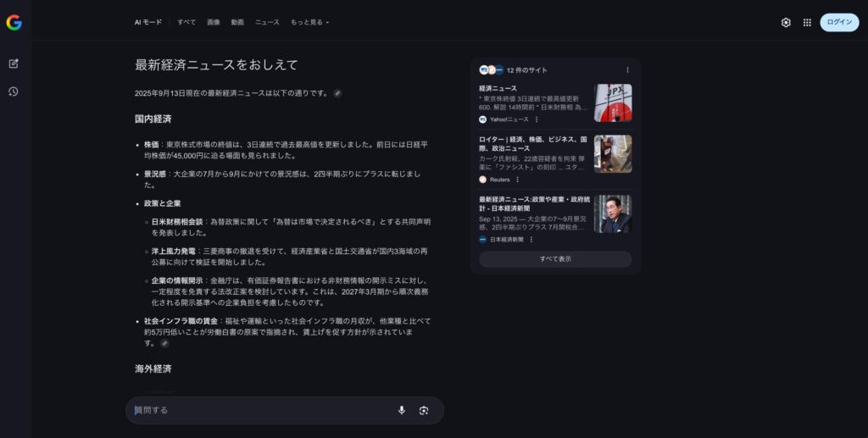Click the 日本経済新聞 article thumbnail

pyautogui.click(x=612, y=214)
